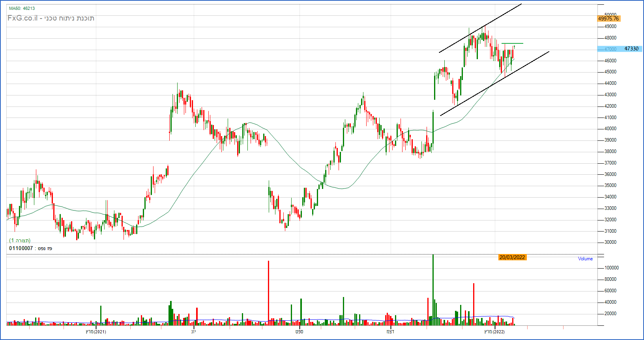The width and height of the screenshot is (644, 340).
Task: Click the current price label 47330
Action: coord(631,49)
